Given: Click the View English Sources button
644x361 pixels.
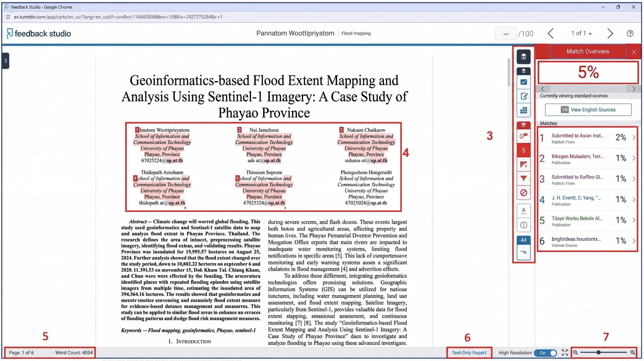Looking at the screenshot, I should (588, 110).
